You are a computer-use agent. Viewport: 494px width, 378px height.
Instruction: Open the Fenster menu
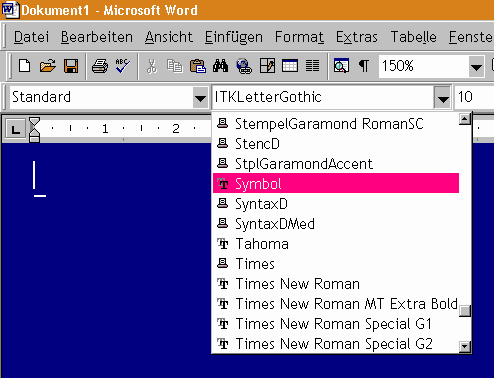(x=471, y=37)
